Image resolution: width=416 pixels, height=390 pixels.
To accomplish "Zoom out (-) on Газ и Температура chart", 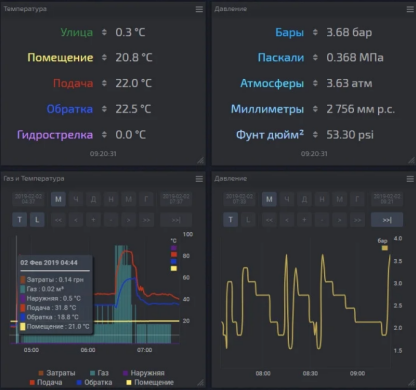I will click(111, 220).
